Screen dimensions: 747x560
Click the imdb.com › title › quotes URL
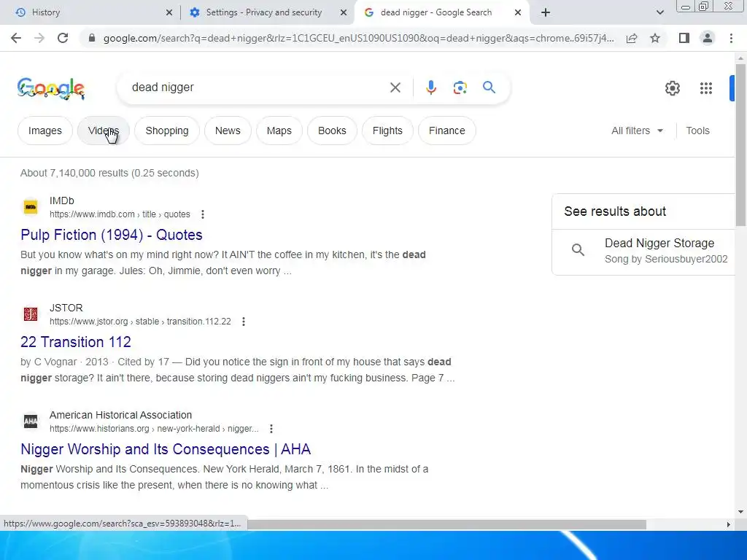pos(120,214)
